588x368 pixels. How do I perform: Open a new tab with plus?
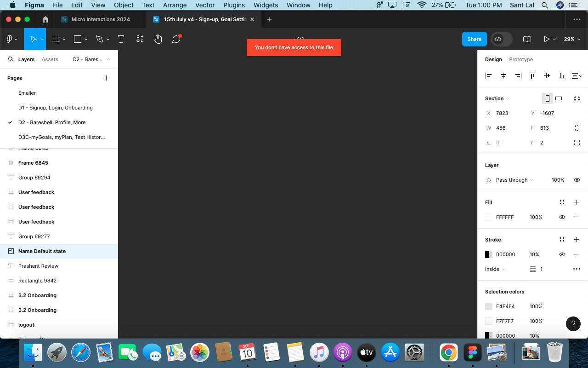pos(269,19)
